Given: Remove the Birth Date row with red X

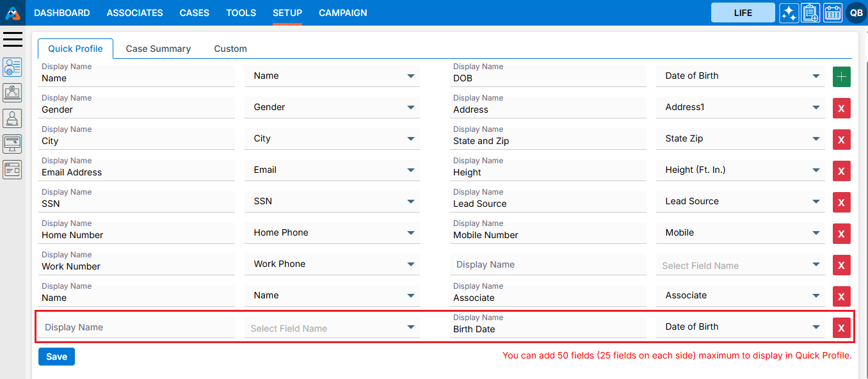Looking at the screenshot, I should click(x=841, y=328).
